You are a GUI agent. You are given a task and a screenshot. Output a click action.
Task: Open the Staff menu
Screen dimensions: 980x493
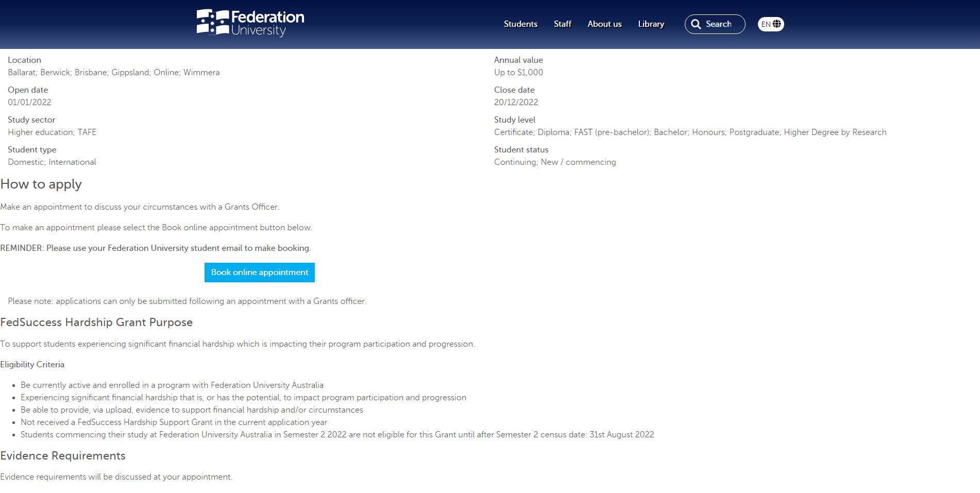click(562, 24)
